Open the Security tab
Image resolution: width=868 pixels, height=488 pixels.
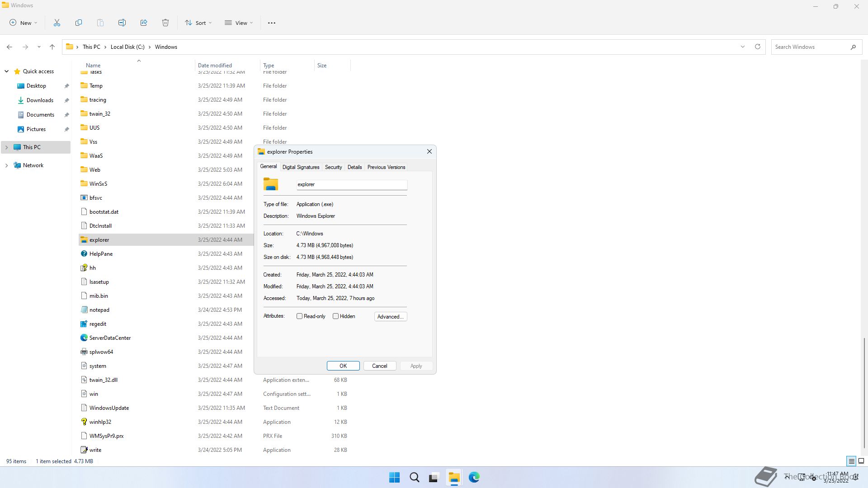(x=333, y=167)
